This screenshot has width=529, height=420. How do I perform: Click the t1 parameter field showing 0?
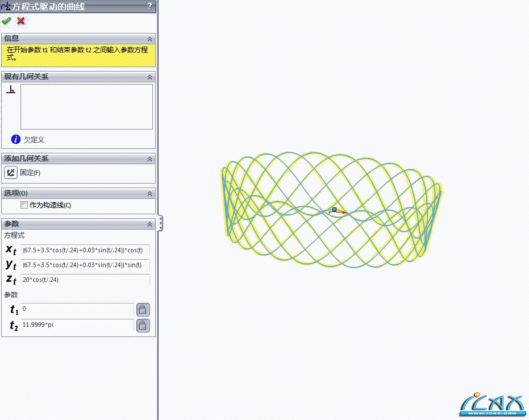tap(77, 309)
